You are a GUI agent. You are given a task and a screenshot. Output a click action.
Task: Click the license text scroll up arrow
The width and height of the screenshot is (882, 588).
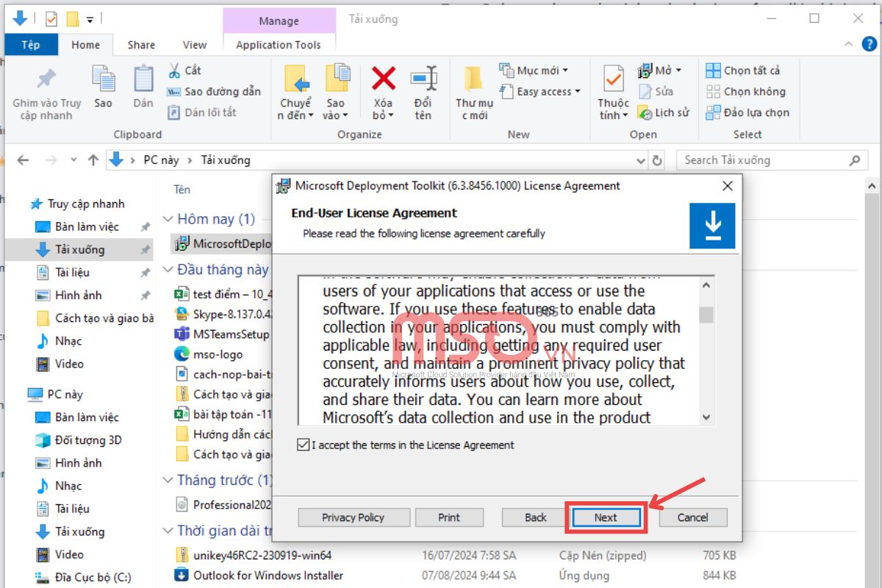(706, 285)
